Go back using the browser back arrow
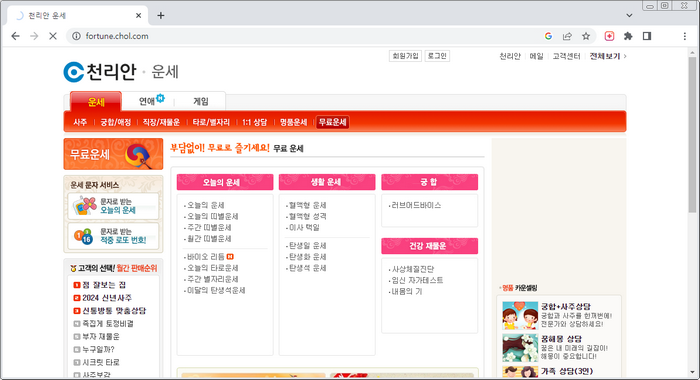Screen dimensions: 700x380 pyautogui.click(x=15, y=36)
